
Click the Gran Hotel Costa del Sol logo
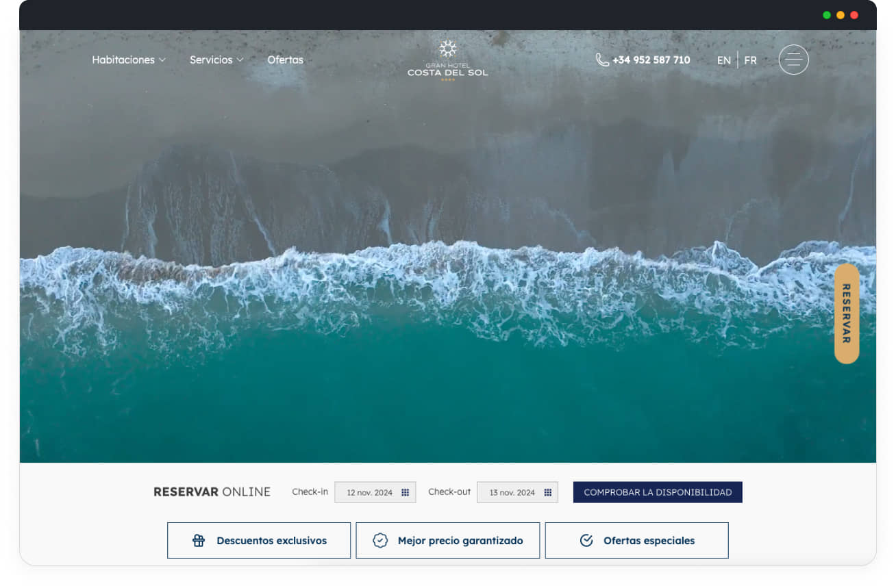(447, 61)
